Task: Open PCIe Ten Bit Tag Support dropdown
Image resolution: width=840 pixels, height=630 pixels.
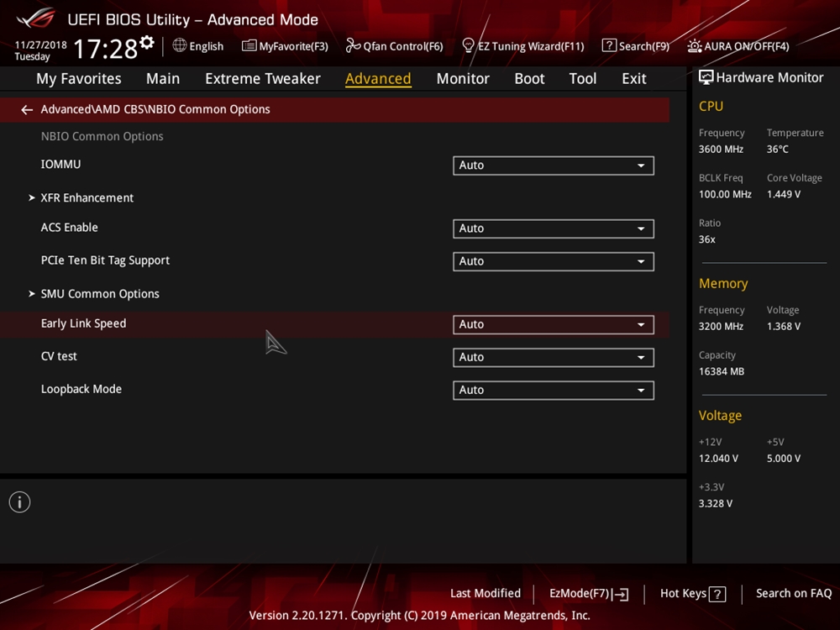Action: 554,261
